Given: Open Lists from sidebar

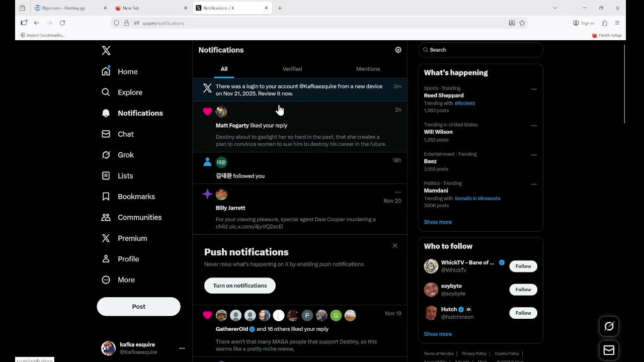Looking at the screenshot, I should click(117, 176).
